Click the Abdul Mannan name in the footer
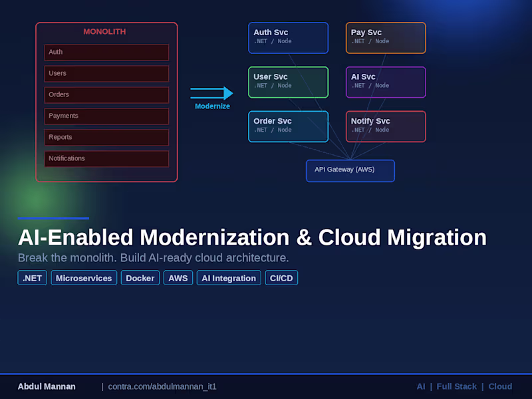The image size is (532, 399). 47,386
